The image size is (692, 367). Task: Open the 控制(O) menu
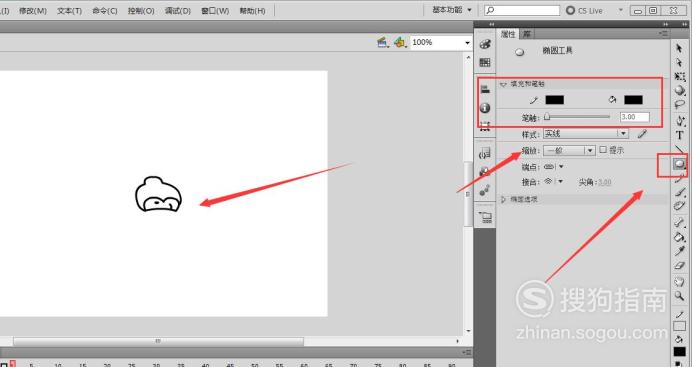141,11
